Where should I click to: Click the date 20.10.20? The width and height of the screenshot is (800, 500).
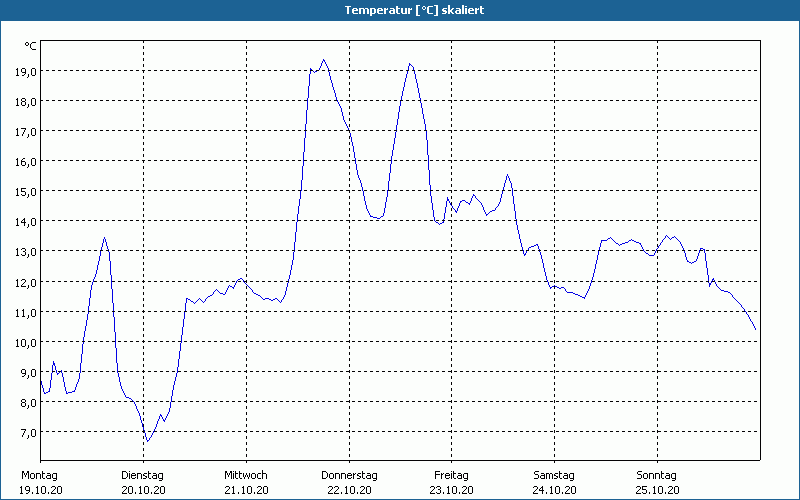pyautogui.click(x=143, y=490)
